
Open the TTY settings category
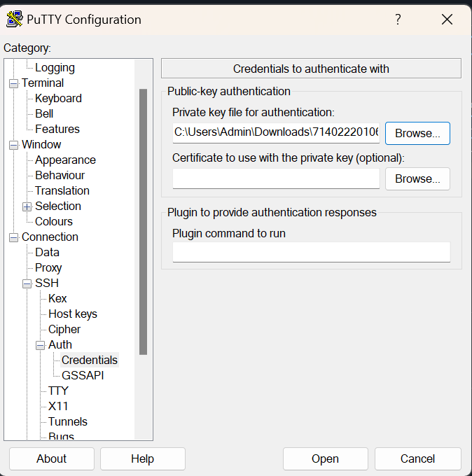pyautogui.click(x=58, y=391)
